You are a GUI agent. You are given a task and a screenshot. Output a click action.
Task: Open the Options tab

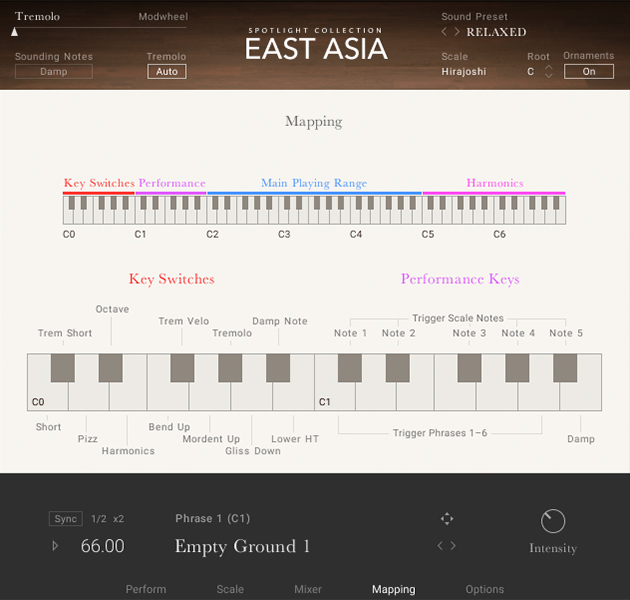(485, 589)
